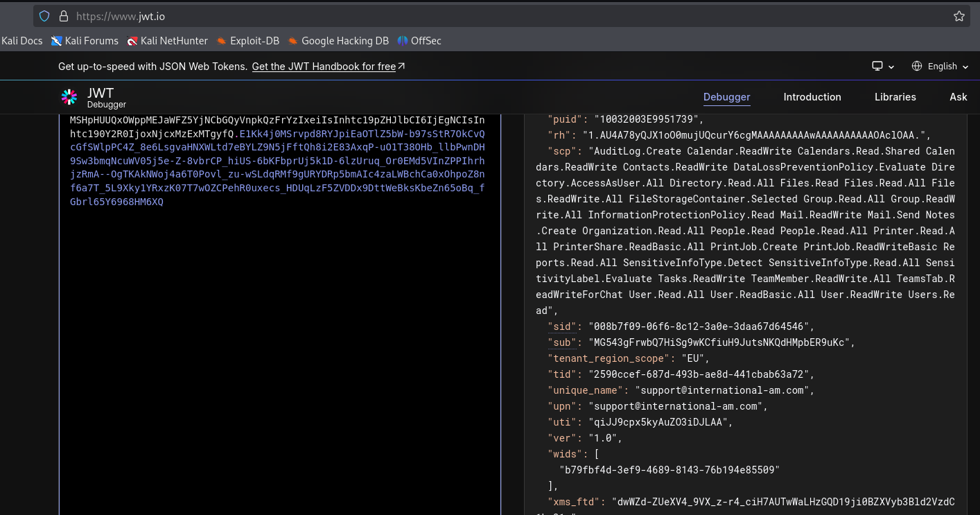Click the ver value "1.0"

pyautogui.click(x=602, y=438)
